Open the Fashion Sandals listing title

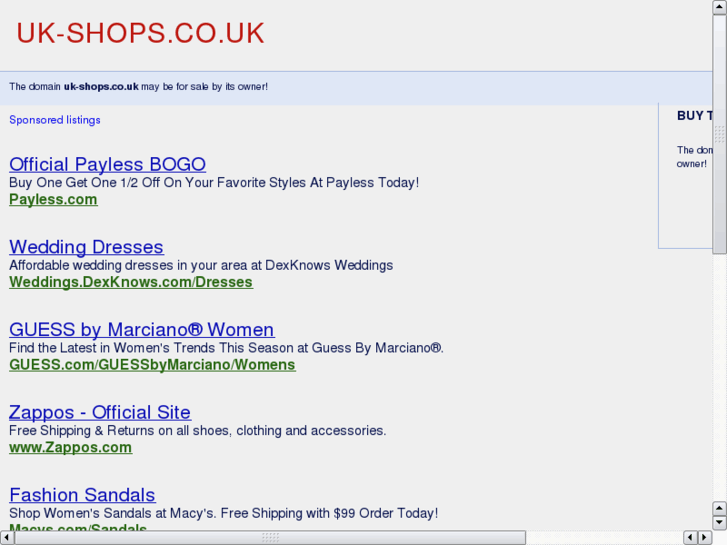83,495
